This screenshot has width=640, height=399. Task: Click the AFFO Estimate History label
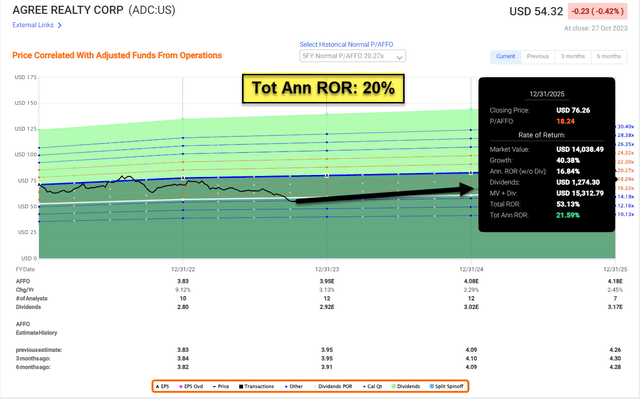click(36, 328)
